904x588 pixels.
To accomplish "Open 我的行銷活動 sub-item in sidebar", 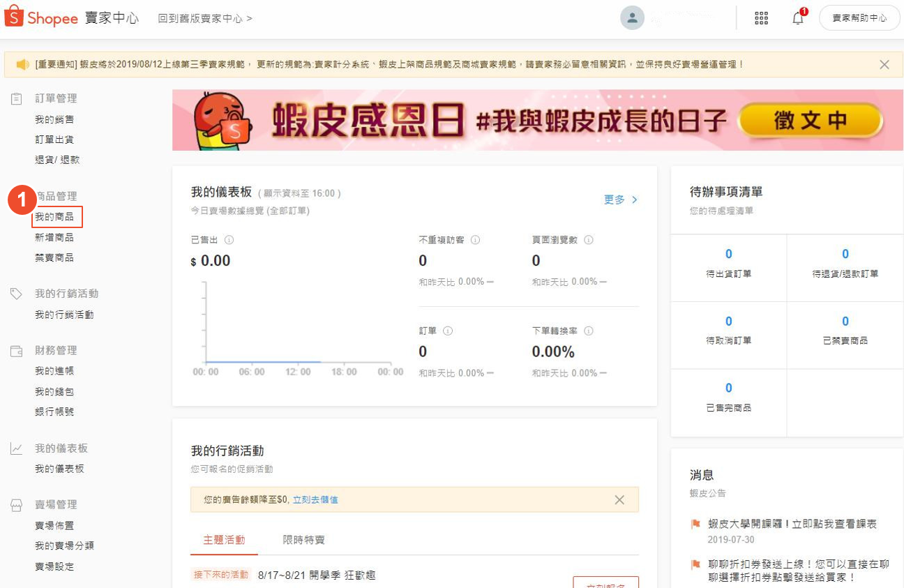I will [x=64, y=315].
